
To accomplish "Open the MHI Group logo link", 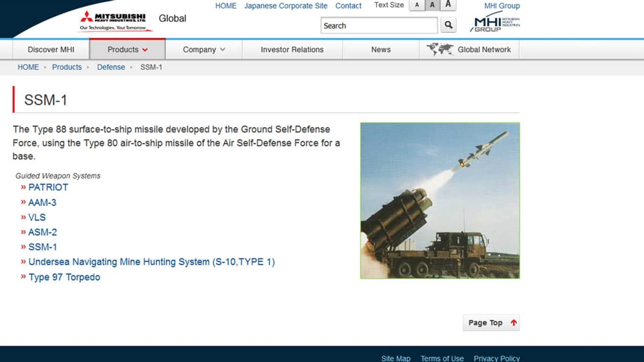I will [495, 23].
